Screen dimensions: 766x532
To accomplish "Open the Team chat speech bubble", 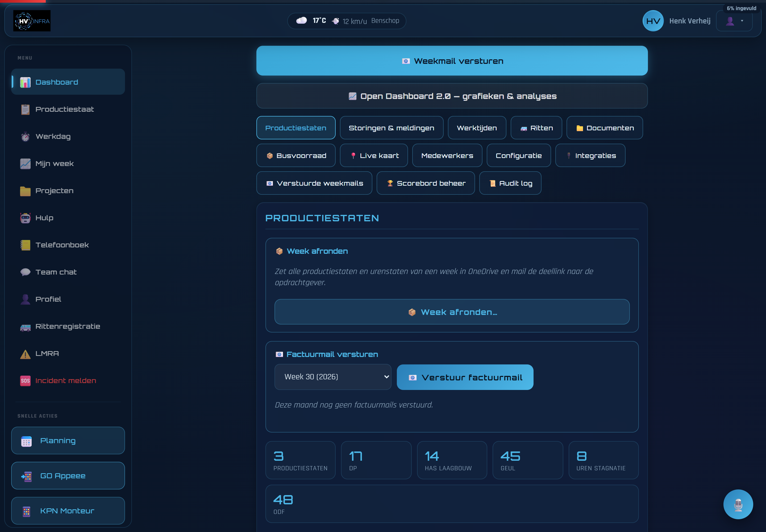I will [25, 272].
